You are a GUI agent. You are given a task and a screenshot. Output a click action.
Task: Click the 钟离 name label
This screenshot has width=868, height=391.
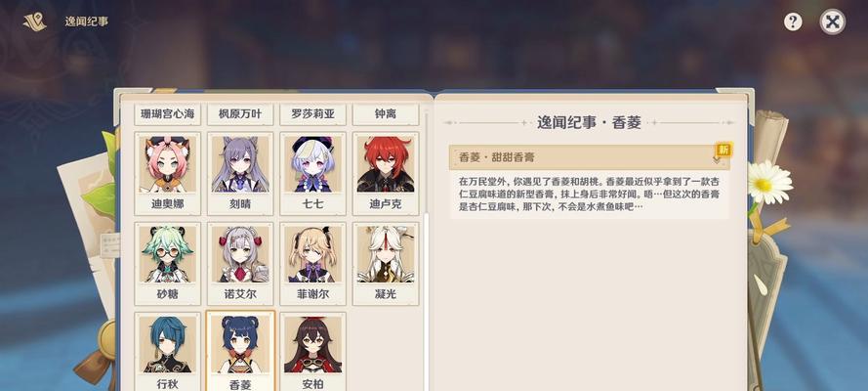tap(386, 114)
